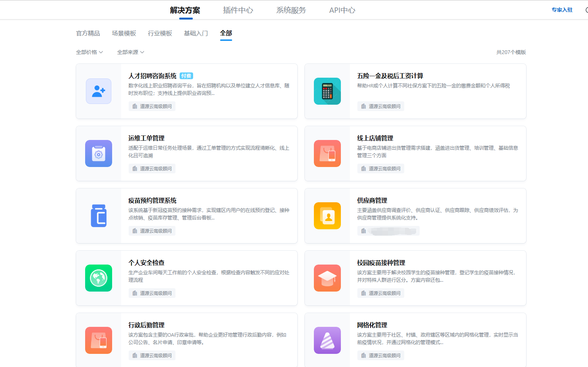Viewport: 588px width, 367px height.
Task: Open the 人才招聘咨询系统 title
Action: (x=153, y=76)
